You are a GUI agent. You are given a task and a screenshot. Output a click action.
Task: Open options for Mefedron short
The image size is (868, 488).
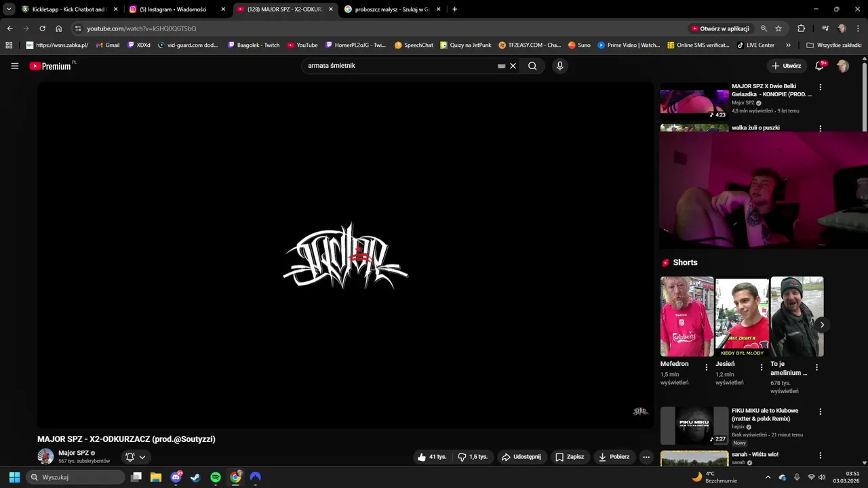point(707,367)
